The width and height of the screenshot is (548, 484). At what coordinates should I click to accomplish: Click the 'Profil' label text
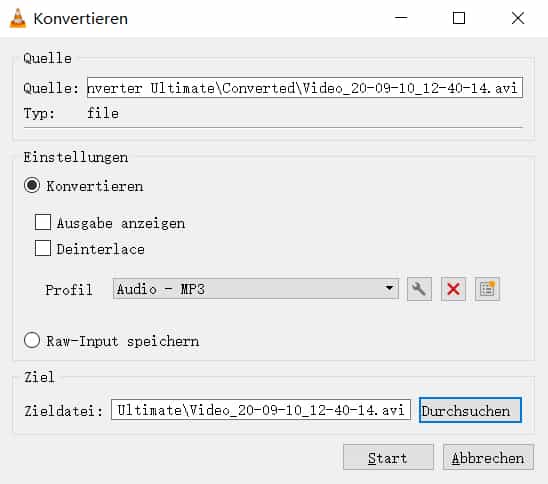click(69, 290)
